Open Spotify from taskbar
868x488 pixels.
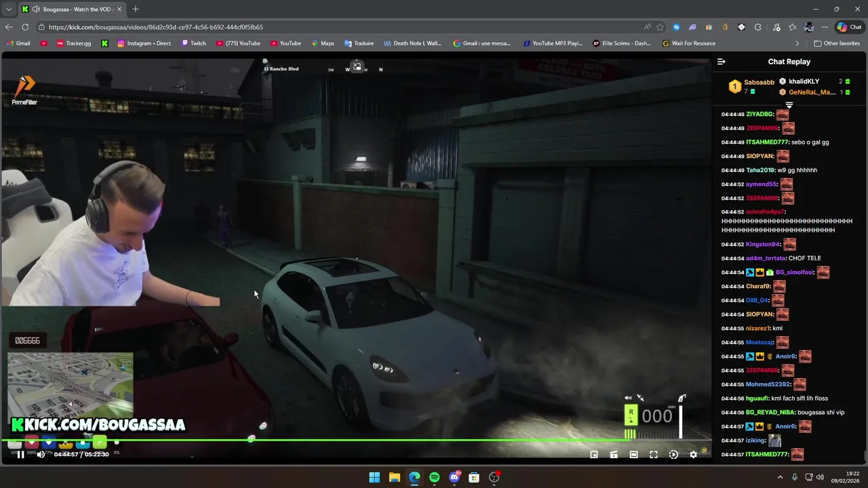pos(434,477)
